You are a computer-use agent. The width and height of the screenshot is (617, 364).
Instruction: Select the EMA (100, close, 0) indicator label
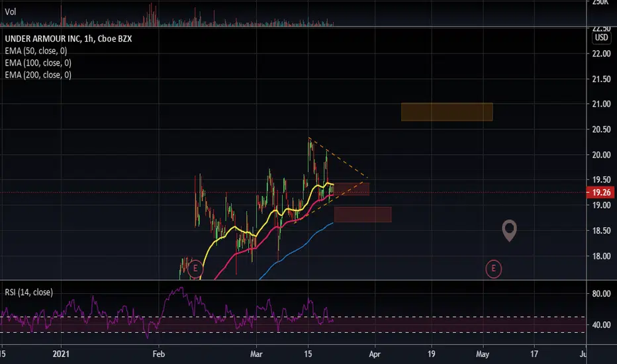click(x=38, y=63)
